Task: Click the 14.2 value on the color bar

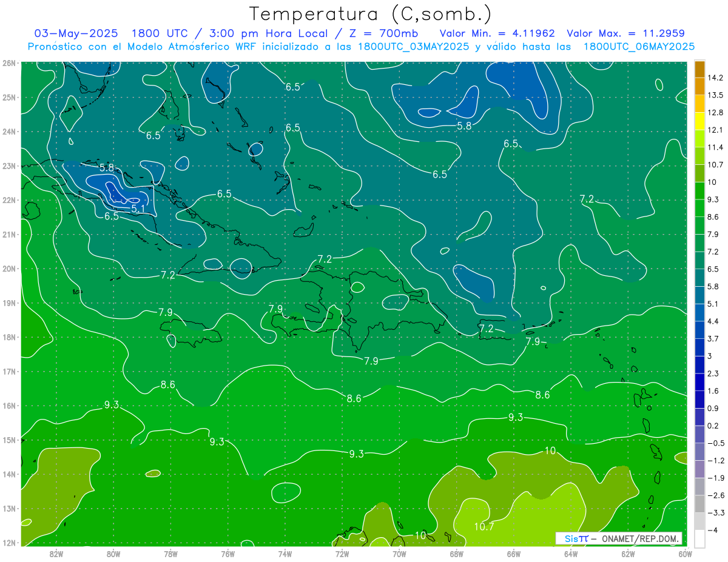Action: [715, 78]
